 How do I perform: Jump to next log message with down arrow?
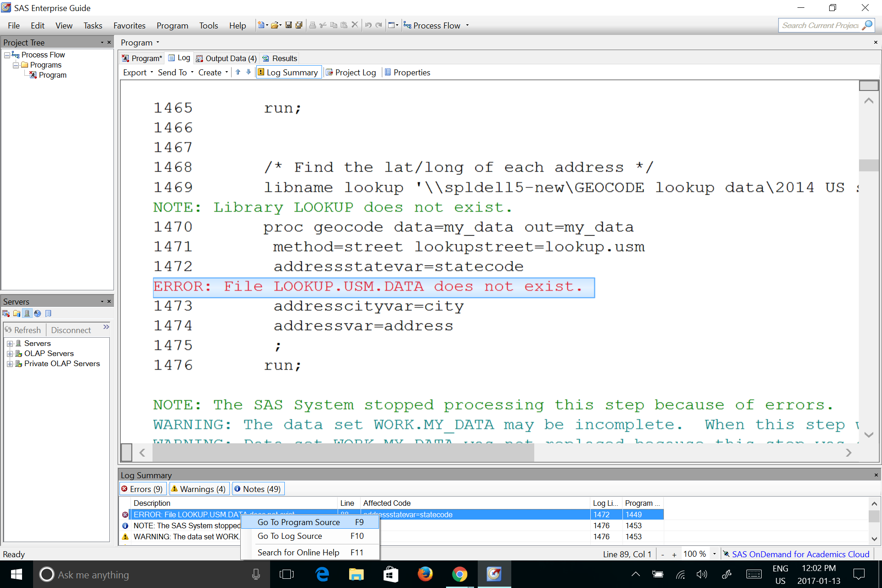click(249, 72)
